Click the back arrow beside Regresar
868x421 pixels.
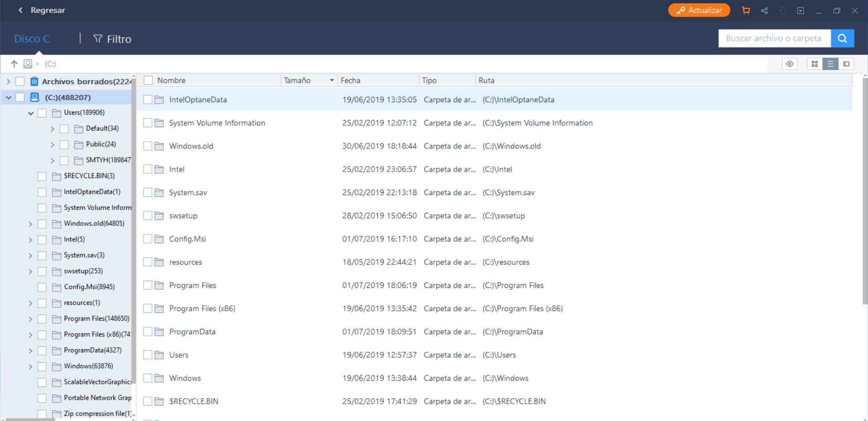click(20, 10)
